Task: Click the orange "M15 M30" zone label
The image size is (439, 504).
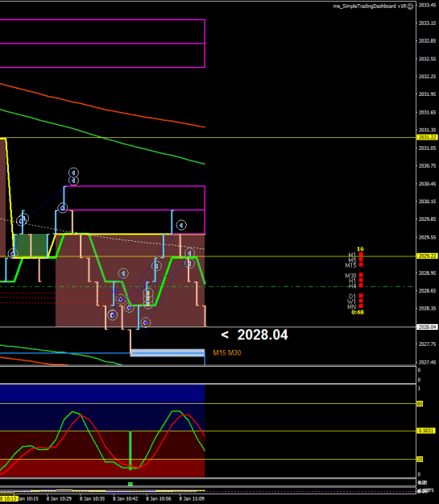Action: click(x=226, y=353)
